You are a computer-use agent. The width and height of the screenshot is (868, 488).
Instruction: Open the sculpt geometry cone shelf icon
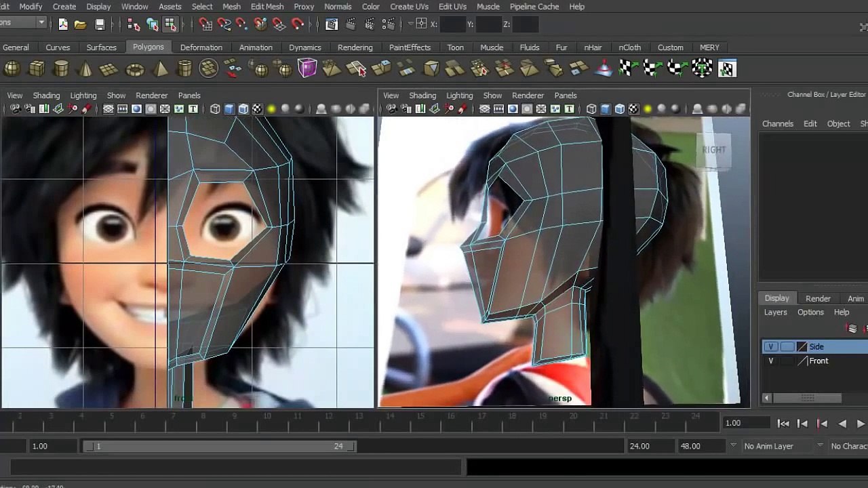point(603,68)
